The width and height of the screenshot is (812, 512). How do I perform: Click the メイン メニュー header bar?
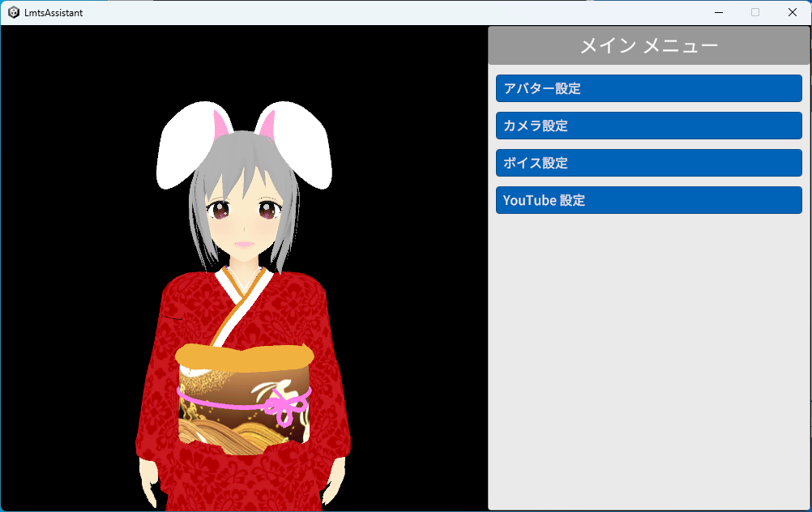point(649,45)
